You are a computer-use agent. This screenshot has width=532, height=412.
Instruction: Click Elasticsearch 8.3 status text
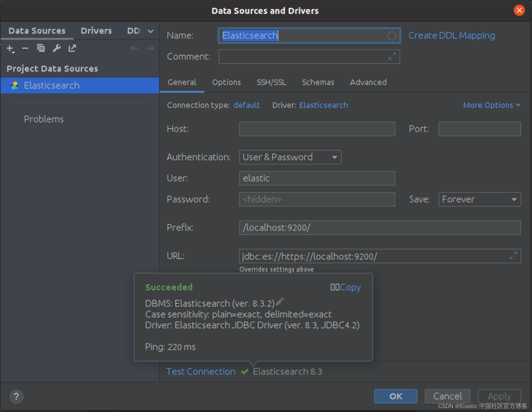(287, 372)
